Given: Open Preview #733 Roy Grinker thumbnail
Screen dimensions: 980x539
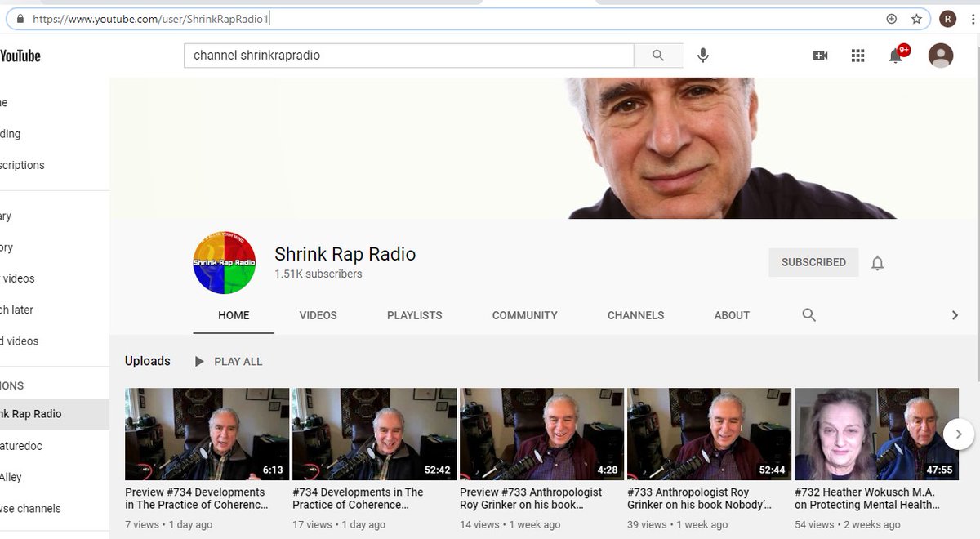Looking at the screenshot, I should tap(541, 434).
